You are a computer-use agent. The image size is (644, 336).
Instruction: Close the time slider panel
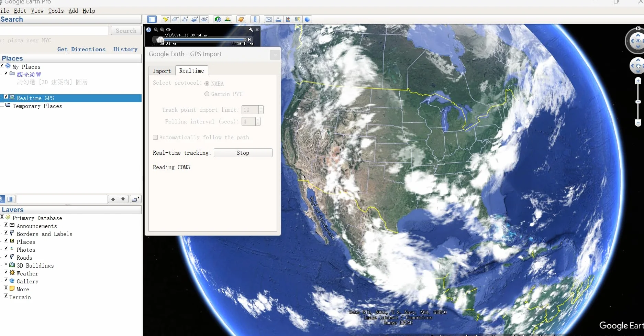pos(257,30)
